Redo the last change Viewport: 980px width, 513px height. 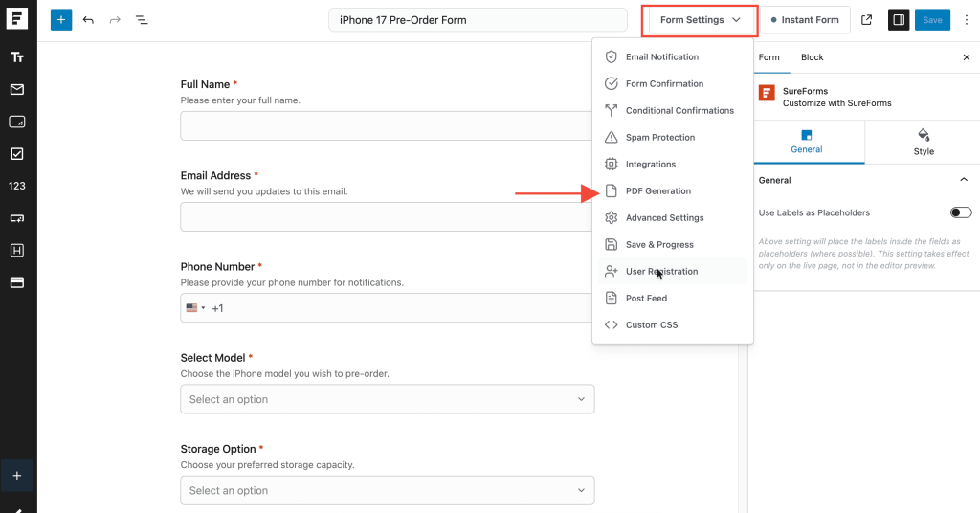[x=115, y=20]
